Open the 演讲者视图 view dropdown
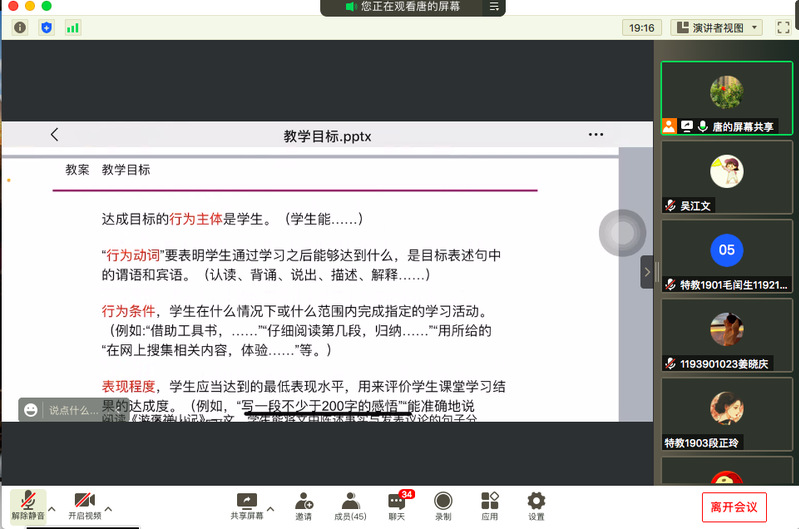 coord(716,28)
